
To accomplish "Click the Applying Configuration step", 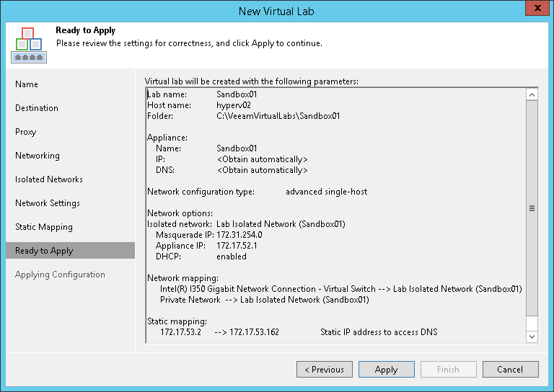I will (x=60, y=275).
